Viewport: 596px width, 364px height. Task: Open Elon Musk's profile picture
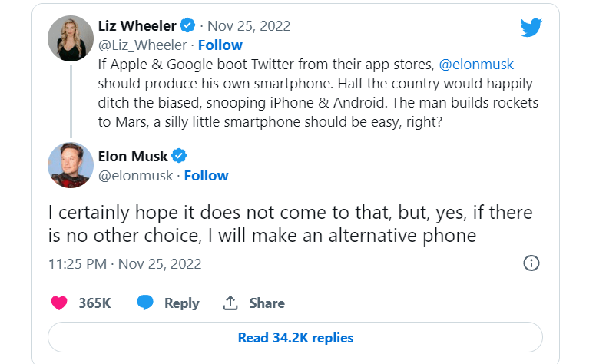click(71, 165)
